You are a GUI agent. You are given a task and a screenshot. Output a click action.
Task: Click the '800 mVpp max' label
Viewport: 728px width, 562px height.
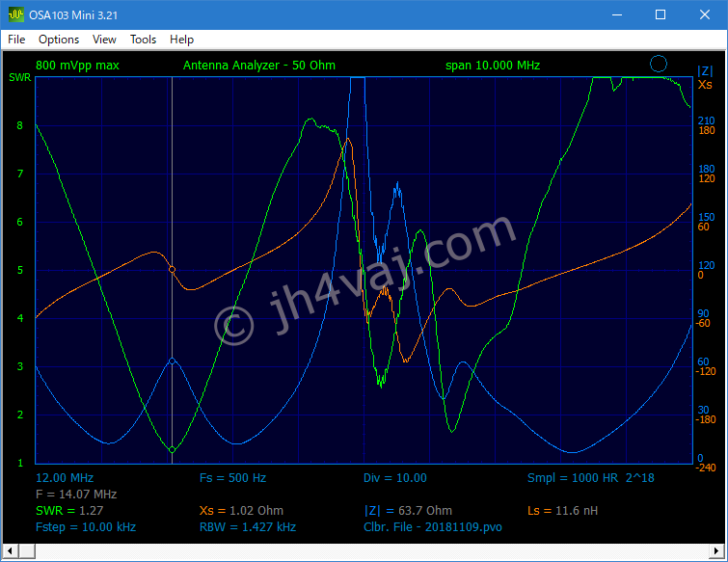(x=77, y=66)
